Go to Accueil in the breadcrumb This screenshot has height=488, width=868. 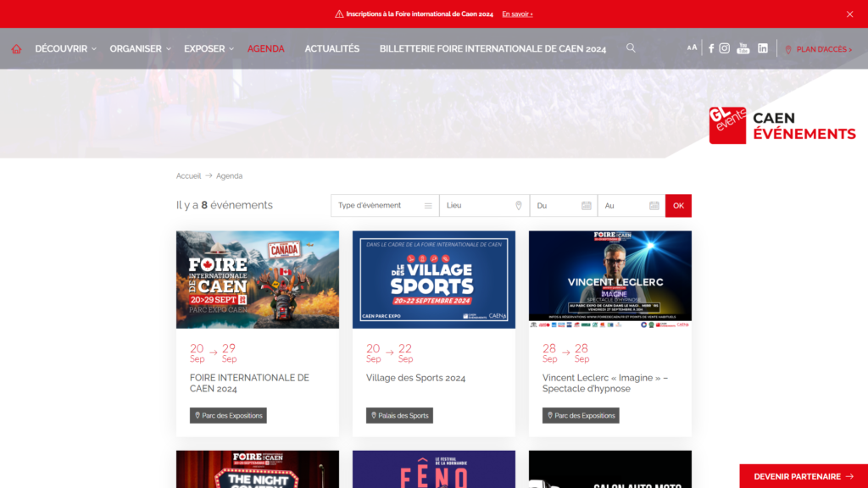coord(188,176)
